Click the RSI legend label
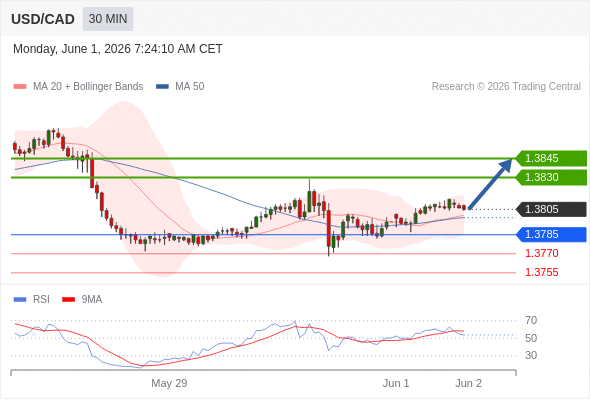 point(41,300)
